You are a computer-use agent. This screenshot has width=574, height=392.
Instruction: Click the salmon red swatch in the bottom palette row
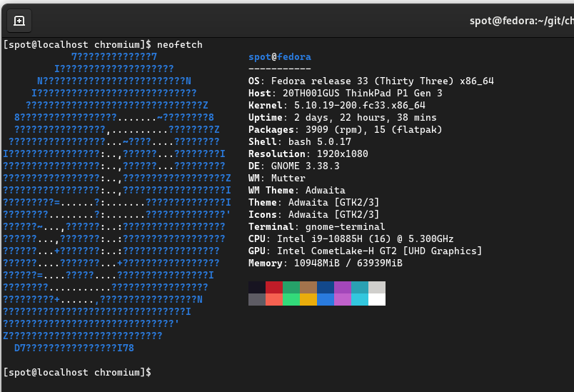pos(274,299)
